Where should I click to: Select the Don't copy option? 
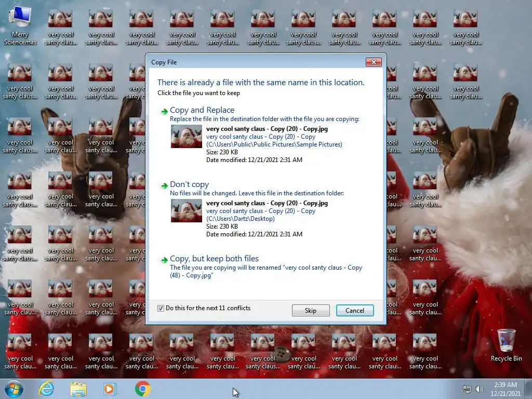(x=189, y=184)
